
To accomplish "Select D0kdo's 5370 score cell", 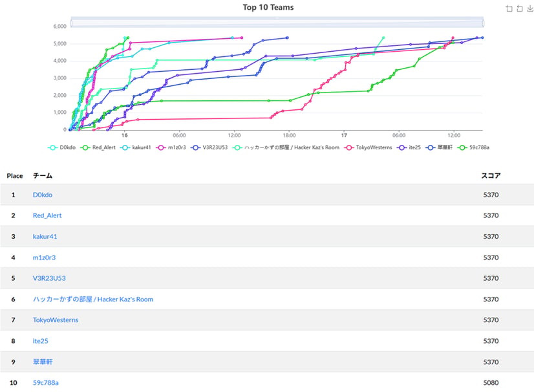I will click(x=491, y=195).
